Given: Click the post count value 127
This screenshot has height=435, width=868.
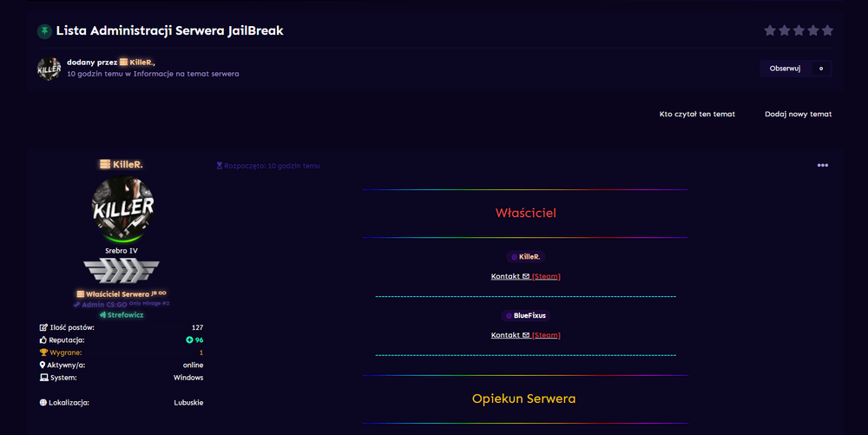Looking at the screenshot, I should (198, 327).
